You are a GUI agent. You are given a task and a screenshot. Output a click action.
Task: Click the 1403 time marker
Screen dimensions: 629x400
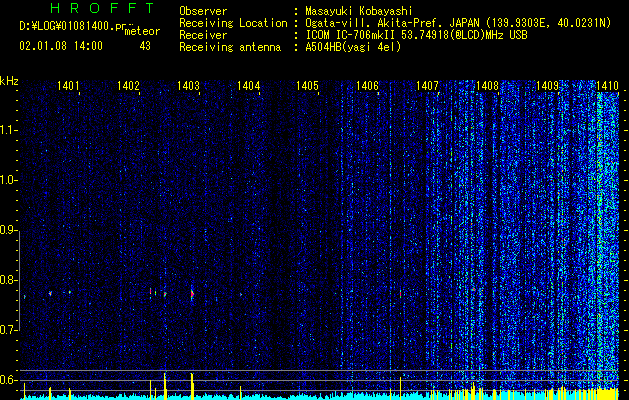[x=188, y=85]
